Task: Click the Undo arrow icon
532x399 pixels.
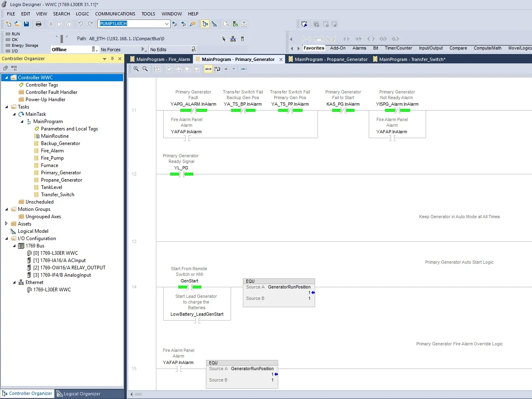Action: (80, 24)
